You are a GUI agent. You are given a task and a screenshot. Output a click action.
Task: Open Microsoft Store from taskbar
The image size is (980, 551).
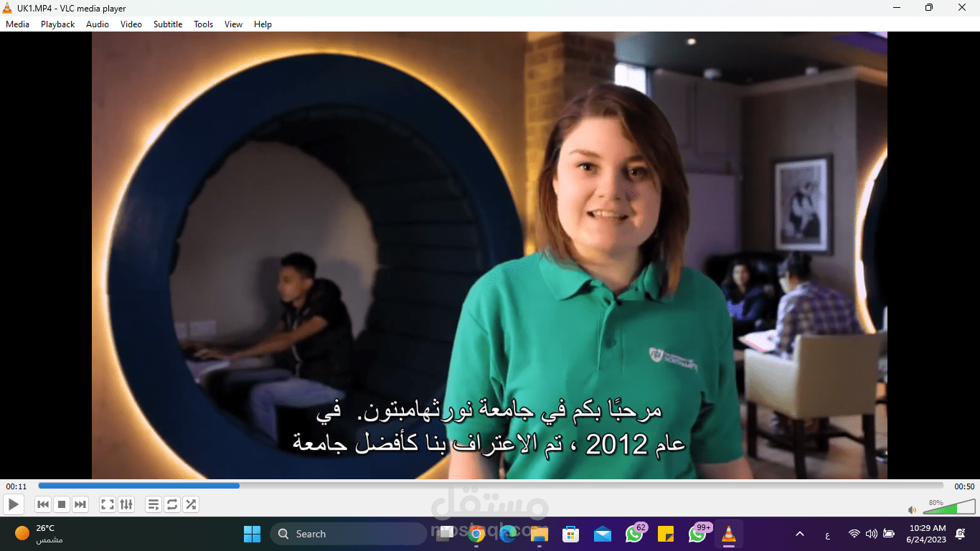tap(571, 534)
